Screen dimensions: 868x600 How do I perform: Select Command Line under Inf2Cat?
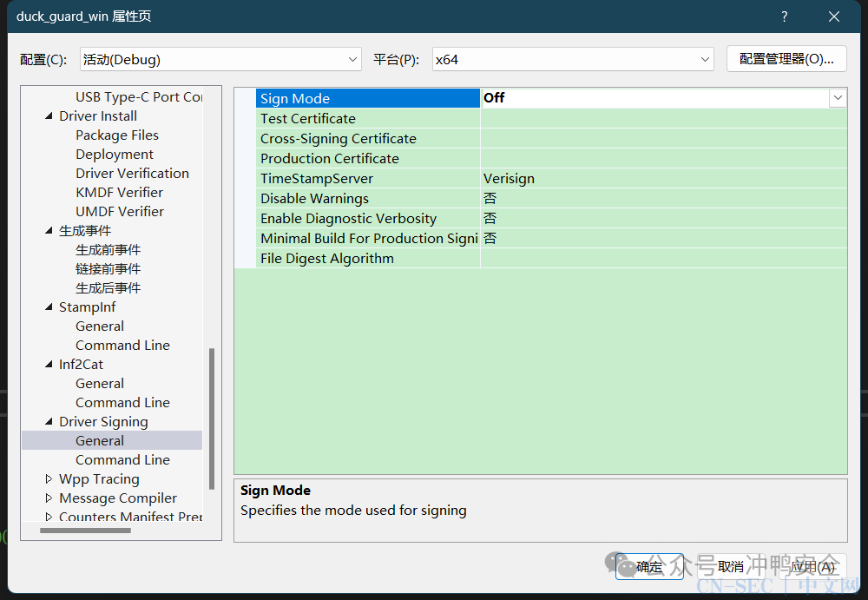(123, 403)
